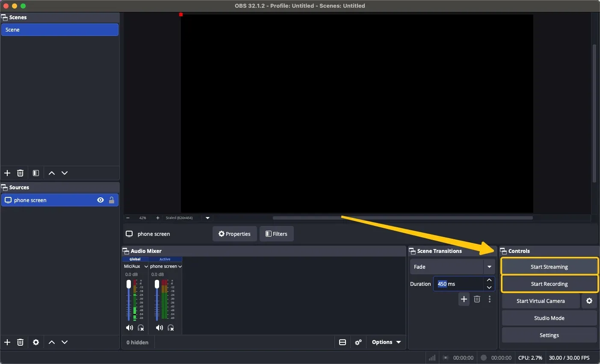Toggle monitoring headphones for phone screen audio
600x364 pixels.
pos(171,328)
